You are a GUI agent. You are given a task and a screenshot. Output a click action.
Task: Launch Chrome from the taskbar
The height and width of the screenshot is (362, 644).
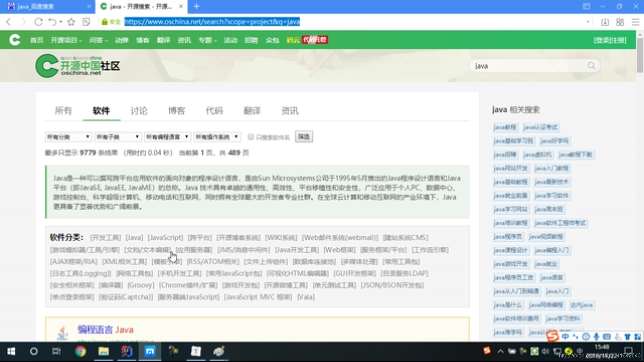pos(80,351)
